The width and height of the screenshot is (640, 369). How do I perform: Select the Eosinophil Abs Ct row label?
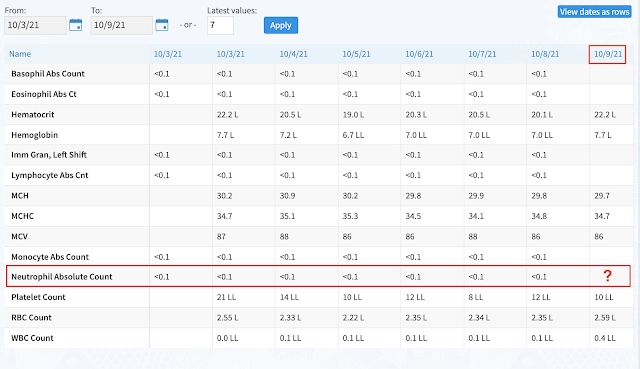[44, 94]
